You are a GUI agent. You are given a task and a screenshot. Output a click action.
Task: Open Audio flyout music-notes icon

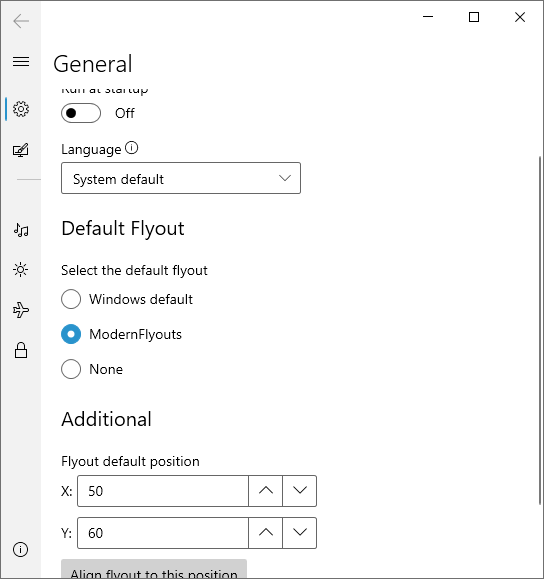tap(21, 230)
